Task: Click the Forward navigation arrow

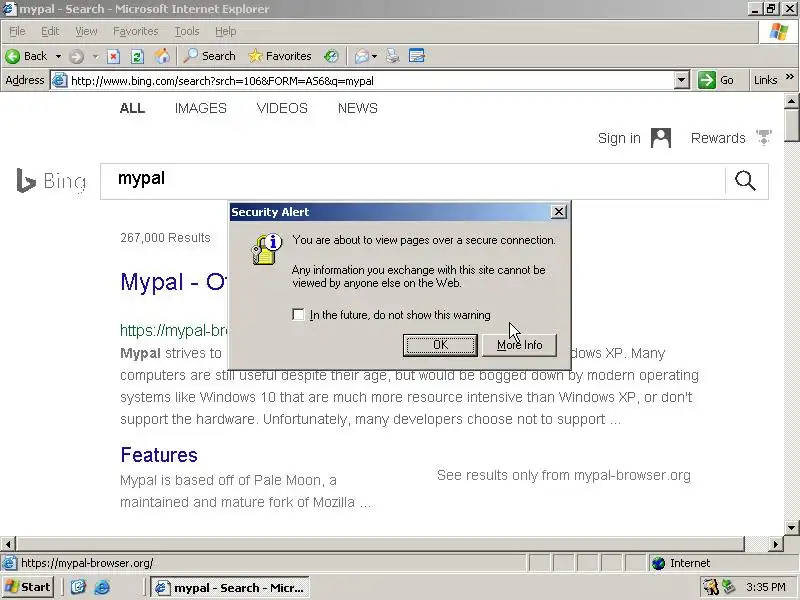Action: click(x=77, y=56)
